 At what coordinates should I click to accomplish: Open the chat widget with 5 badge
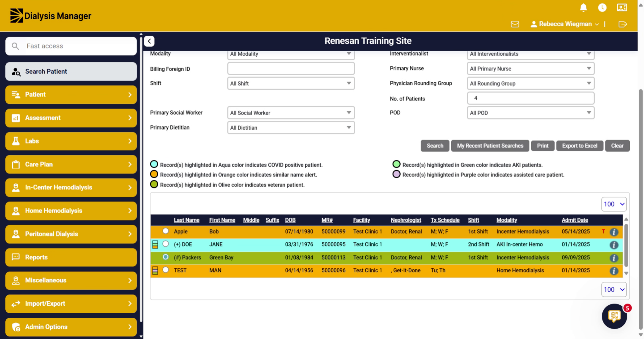click(614, 316)
